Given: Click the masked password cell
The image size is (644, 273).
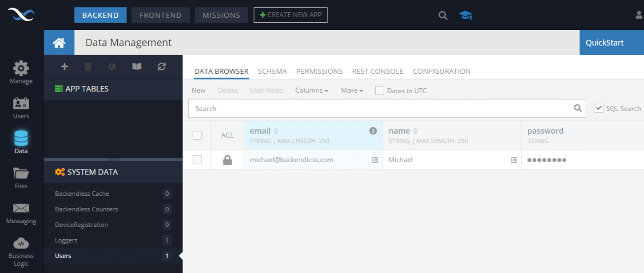Looking at the screenshot, I should pos(583,160).
